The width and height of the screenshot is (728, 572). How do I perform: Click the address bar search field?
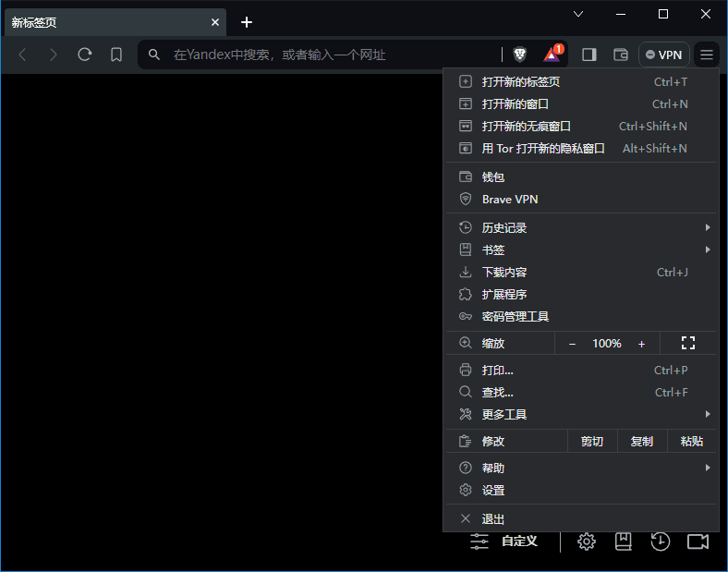[x=323, y=55]
